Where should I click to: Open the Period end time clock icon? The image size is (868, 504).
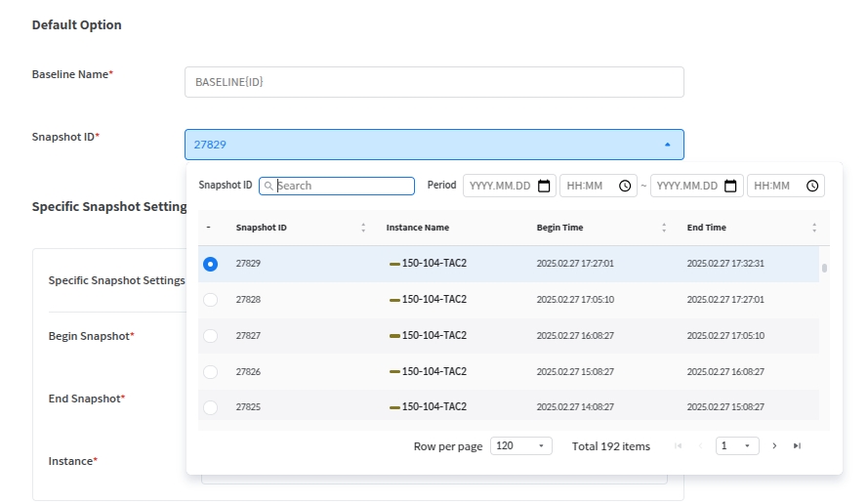(x=812, y=186)
